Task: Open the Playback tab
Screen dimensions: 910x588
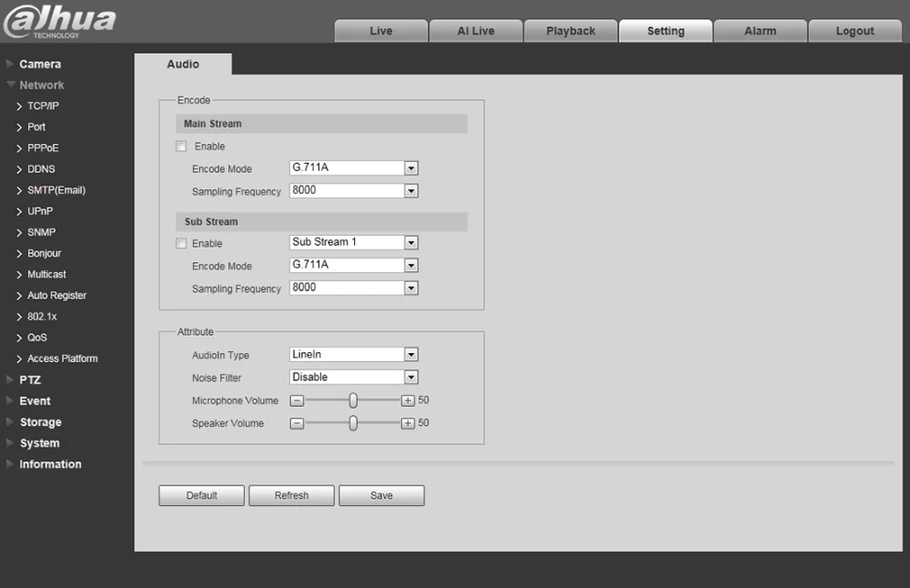Action: coord(571,31)
